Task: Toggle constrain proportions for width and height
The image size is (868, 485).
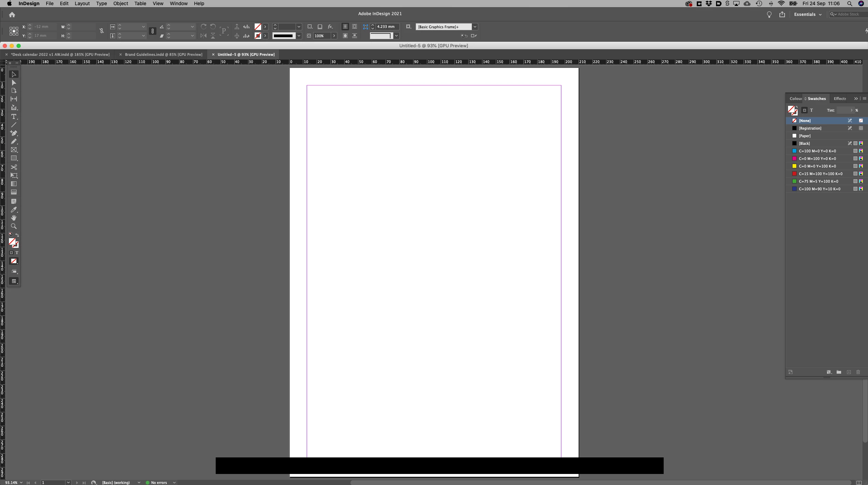Action: 102,31
